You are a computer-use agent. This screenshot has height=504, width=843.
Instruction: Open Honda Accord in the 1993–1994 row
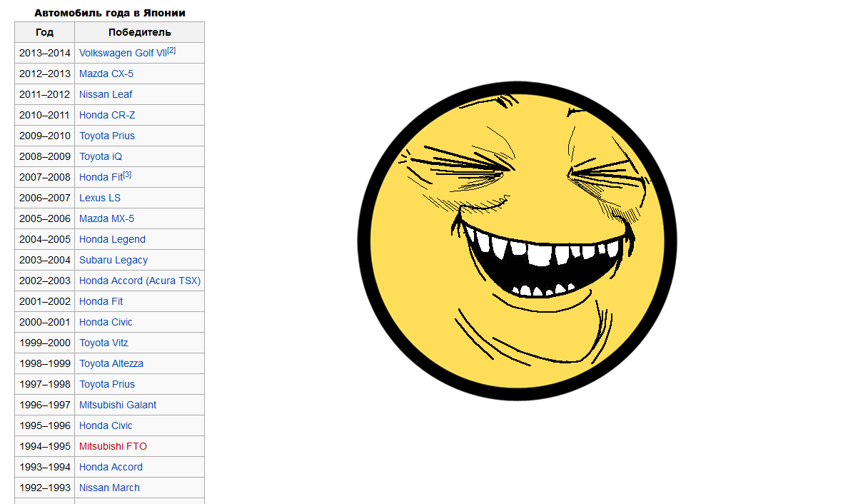pos(111,468)
